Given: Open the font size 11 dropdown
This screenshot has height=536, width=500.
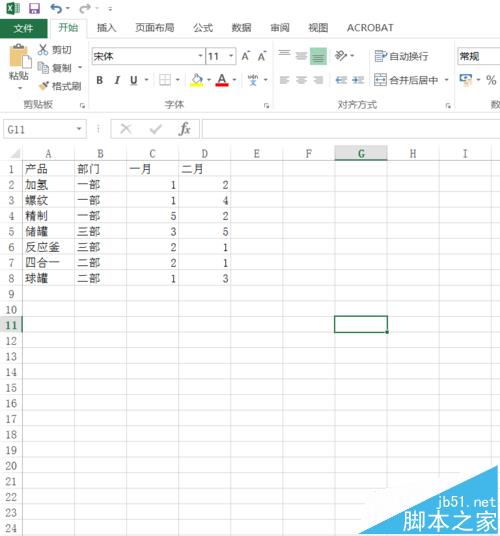Looking at the screenshot, I should pos(231,56).
